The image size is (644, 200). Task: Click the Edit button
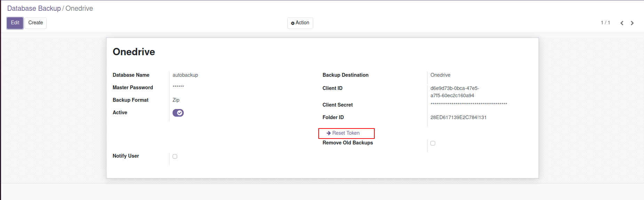(x=15, y=23)
